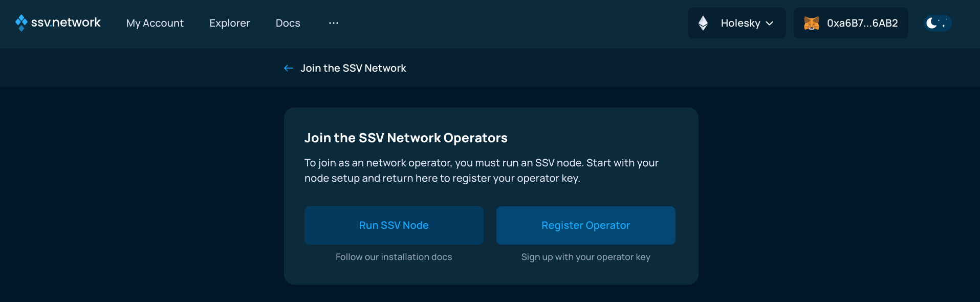Open the Docs nav link

(x=288, y=23)
